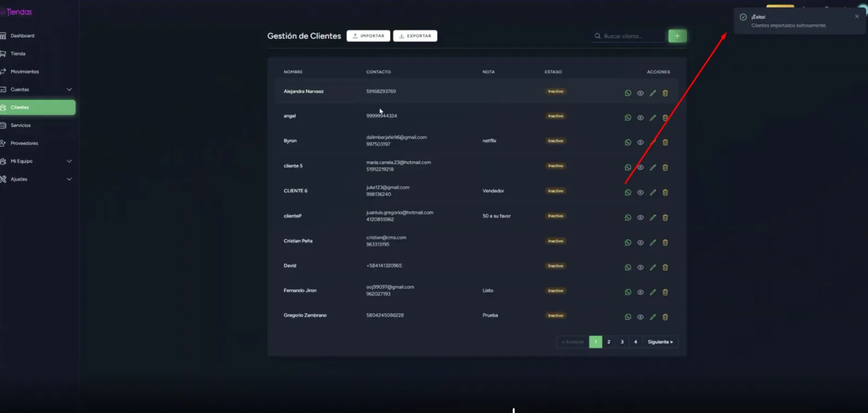
Task: Delete the David client row
Action: [665, 267]
